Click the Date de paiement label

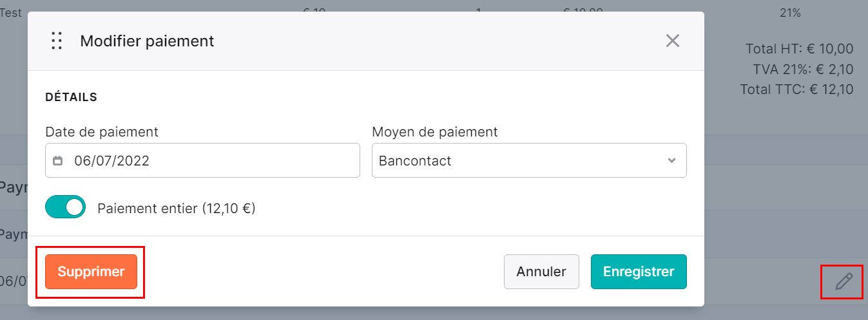(x=102, y=132)
